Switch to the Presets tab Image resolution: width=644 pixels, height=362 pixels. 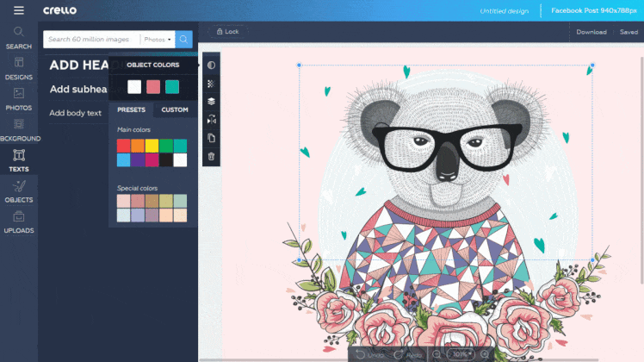(131, 109)
